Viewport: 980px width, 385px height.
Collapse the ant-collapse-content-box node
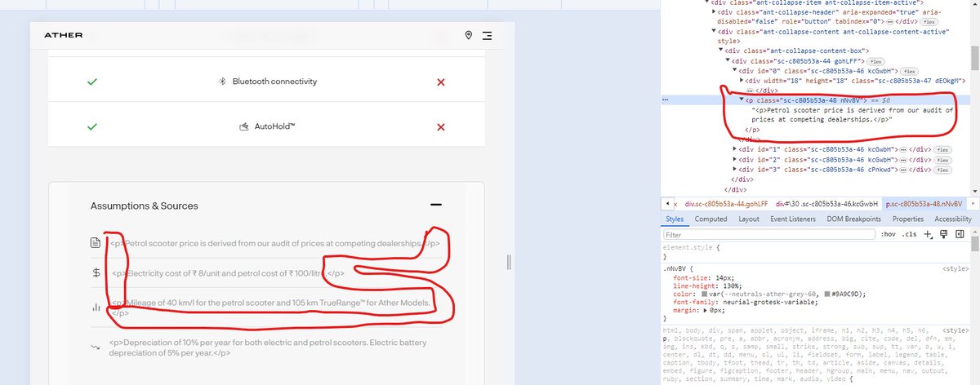(x=721, y=51)
